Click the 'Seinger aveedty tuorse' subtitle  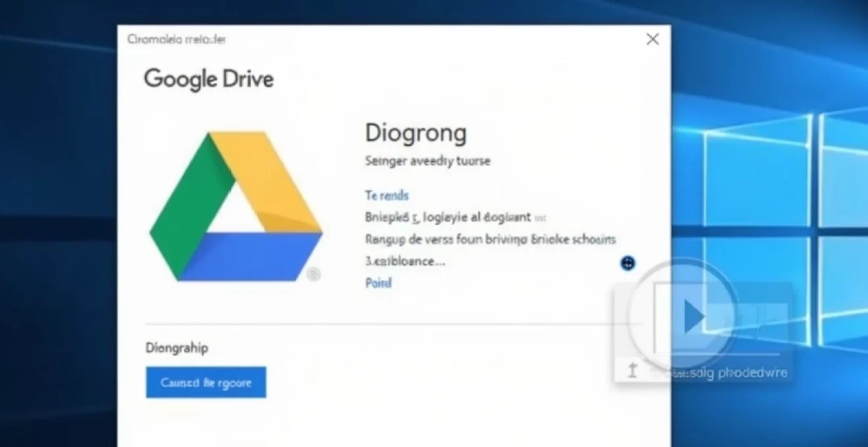click(x=427, y=160)
